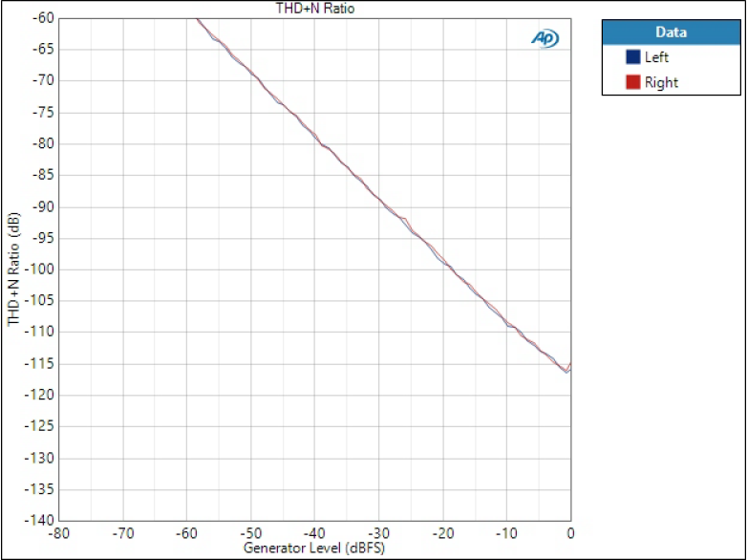The width and height of the screenshot is (748, 560).
Task: Click the -140 tick on the vertical axis
Action: click(39, 521)
